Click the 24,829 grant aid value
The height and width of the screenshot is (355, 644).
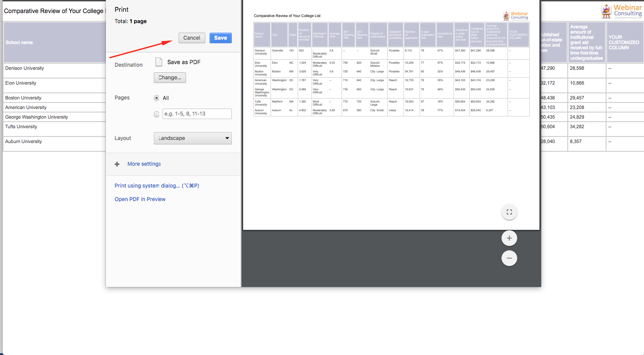pyautogui.click(x=577, y=117)
